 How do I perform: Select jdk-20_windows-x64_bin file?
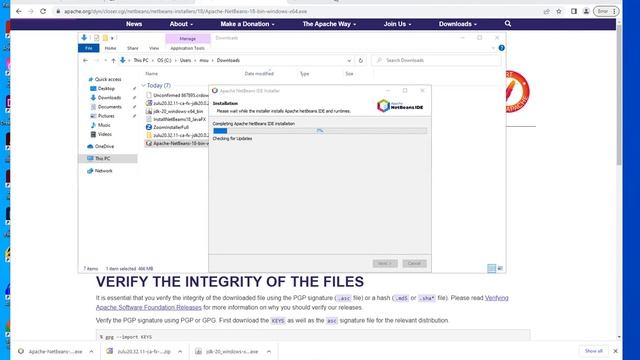tap(178, 111)
